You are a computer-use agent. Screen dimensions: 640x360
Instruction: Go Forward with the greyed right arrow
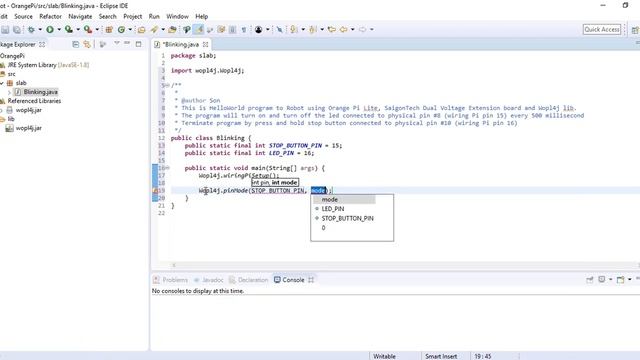362,29
